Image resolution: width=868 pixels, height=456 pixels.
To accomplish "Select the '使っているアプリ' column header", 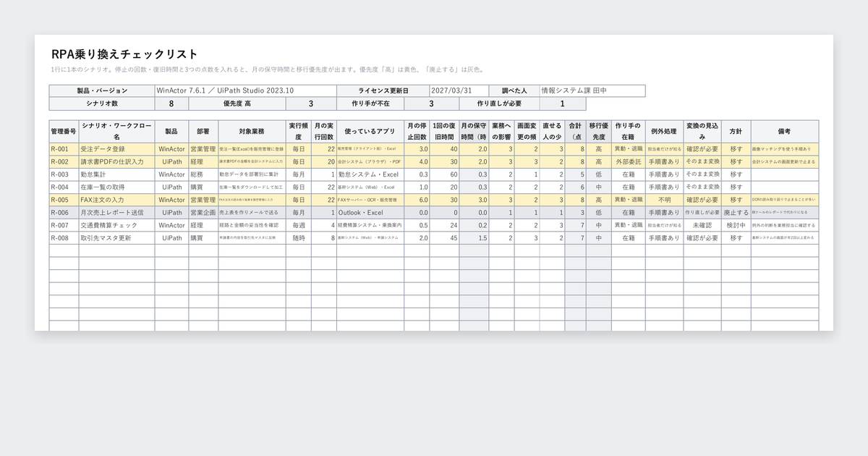I will pos(370,132).
